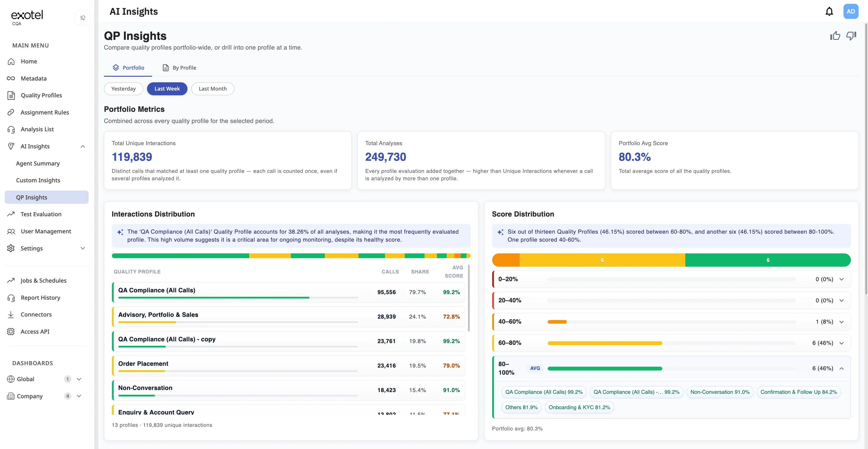Click the yellow 6 score distribution segment

602,260
